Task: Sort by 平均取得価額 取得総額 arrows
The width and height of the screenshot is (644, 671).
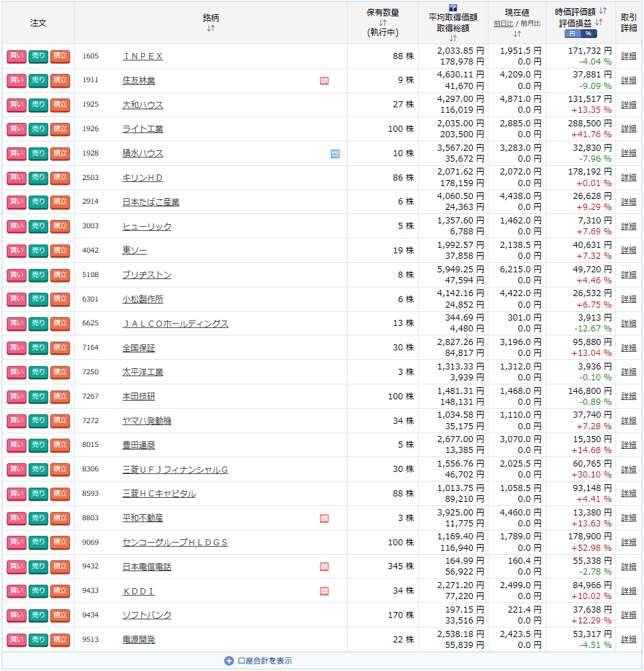Action: 452,39
